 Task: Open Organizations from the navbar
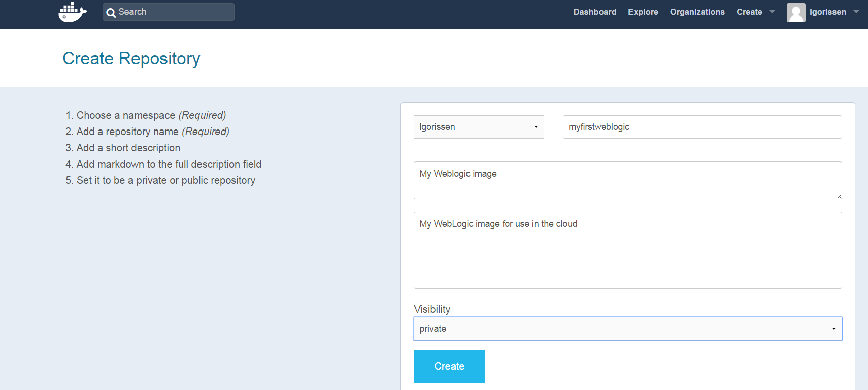click(697, 12)
